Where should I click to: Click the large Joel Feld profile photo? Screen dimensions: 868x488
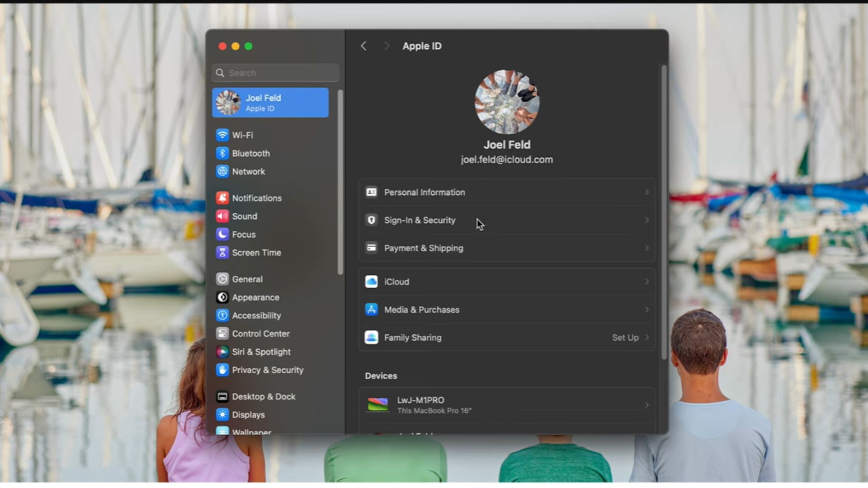[507, 102]
